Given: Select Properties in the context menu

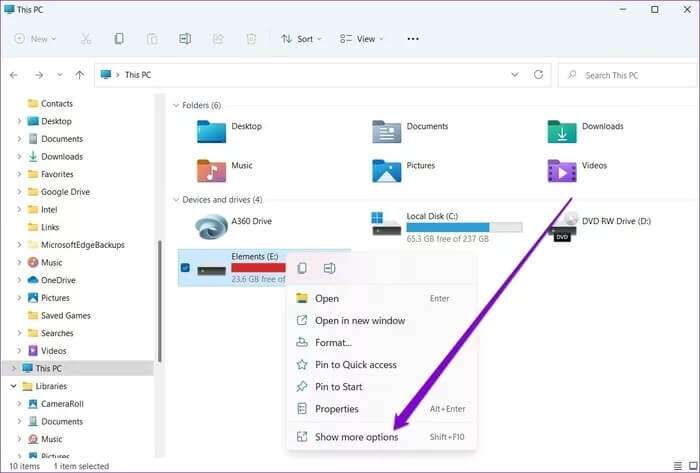Looking at the screenshot, I should [381, 409].
